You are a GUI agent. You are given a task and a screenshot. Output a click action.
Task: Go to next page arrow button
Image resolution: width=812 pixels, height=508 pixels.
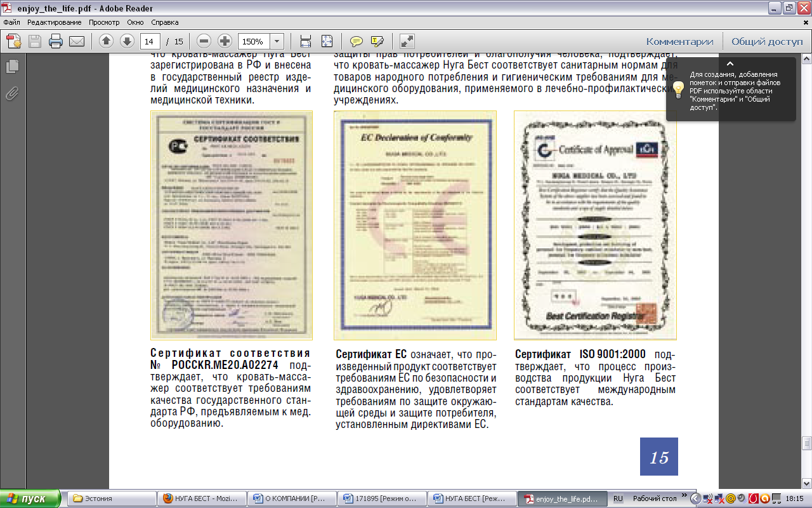pyautogui.click(x=127, y=41)
